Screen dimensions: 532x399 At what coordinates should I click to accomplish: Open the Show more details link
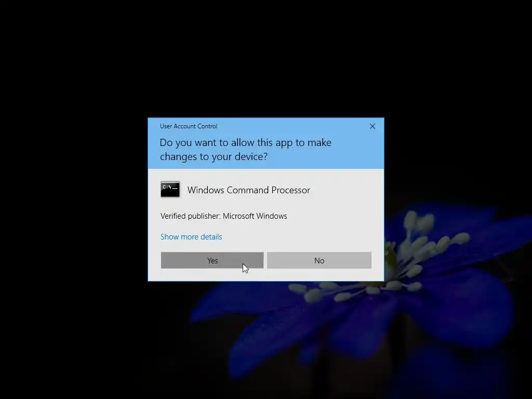tap(191, 237)
